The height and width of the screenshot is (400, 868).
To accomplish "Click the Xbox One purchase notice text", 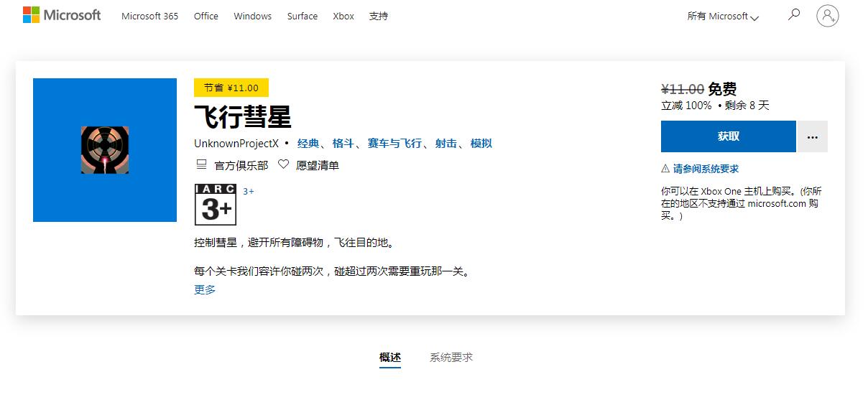I will [x=742, y=203].
